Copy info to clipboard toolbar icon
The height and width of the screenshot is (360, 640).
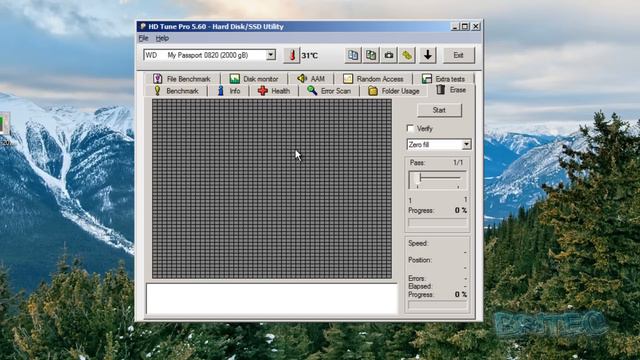tap(353, 55)
